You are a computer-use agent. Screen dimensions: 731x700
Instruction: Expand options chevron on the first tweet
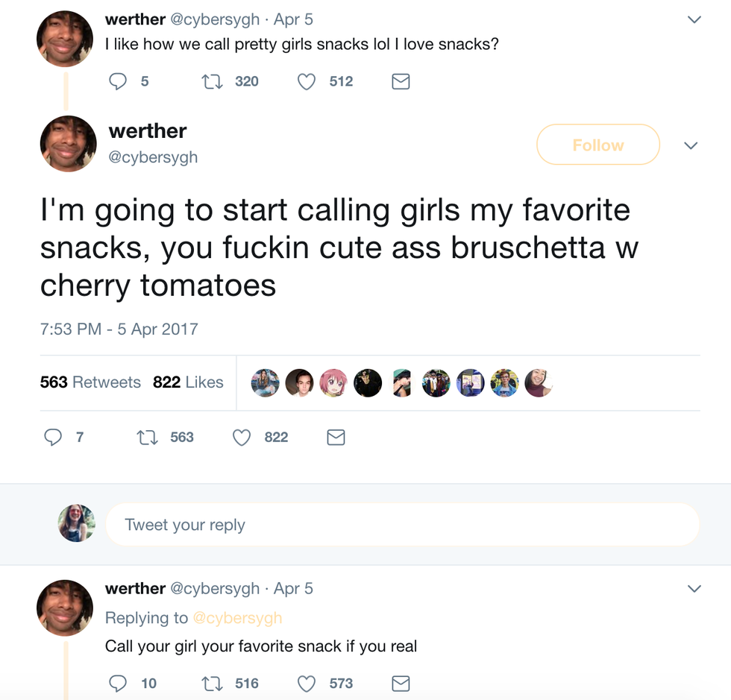coord(694,20)
